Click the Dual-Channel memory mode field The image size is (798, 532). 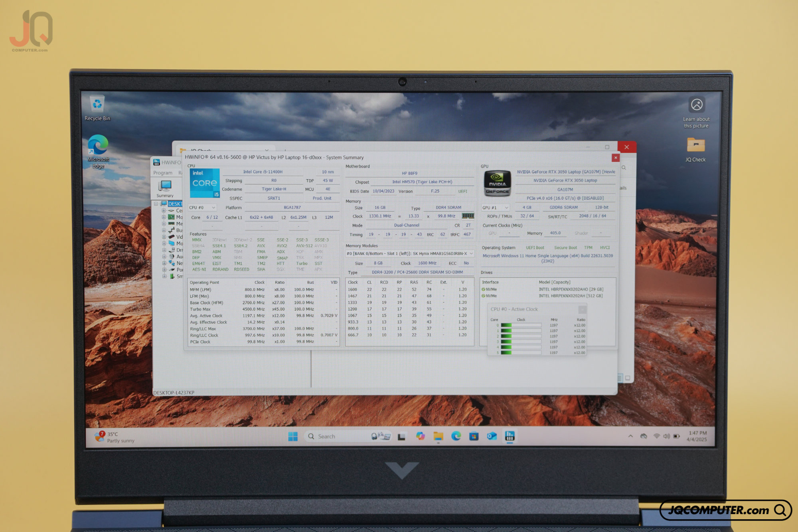[x=407, y=225]
